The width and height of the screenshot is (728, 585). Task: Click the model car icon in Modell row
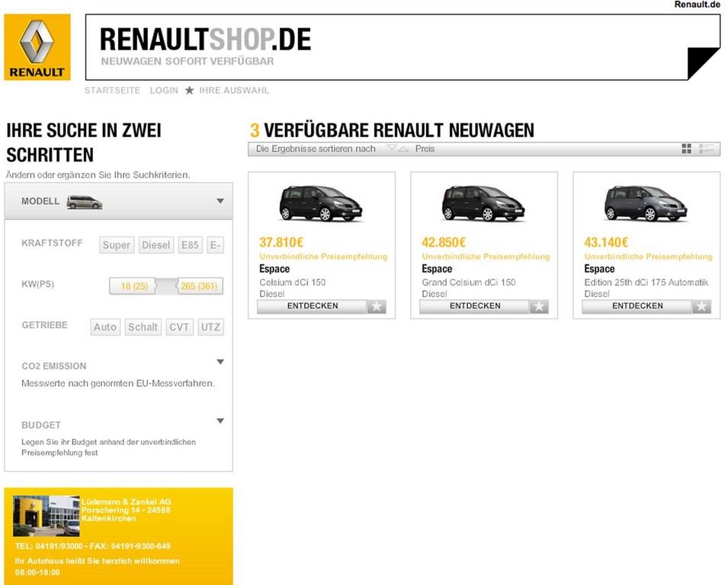click(84, 203)
